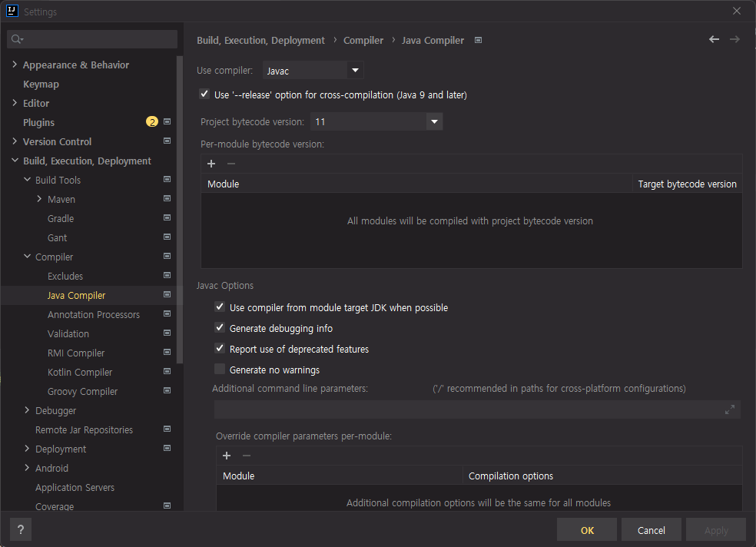The height and width of the screenshot is (547, 756).
Task: Click the project-level icon beside Version Control
Action: pos(167,141)
